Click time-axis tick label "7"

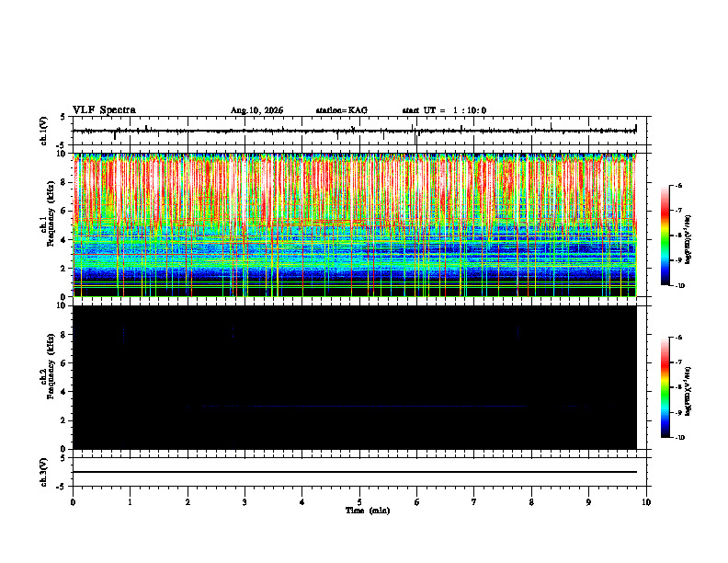coord(474,502)
